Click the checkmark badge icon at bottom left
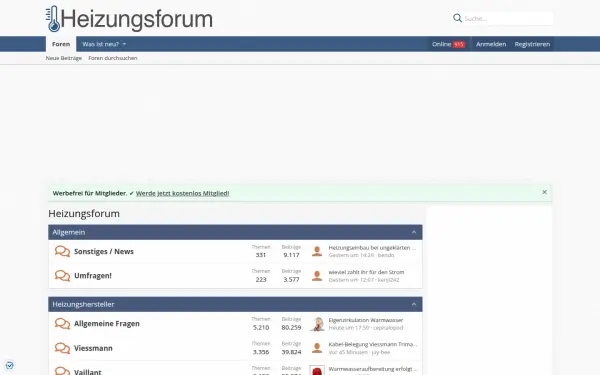The height and width of the screenshot is (375, 600). coord(10,365)
